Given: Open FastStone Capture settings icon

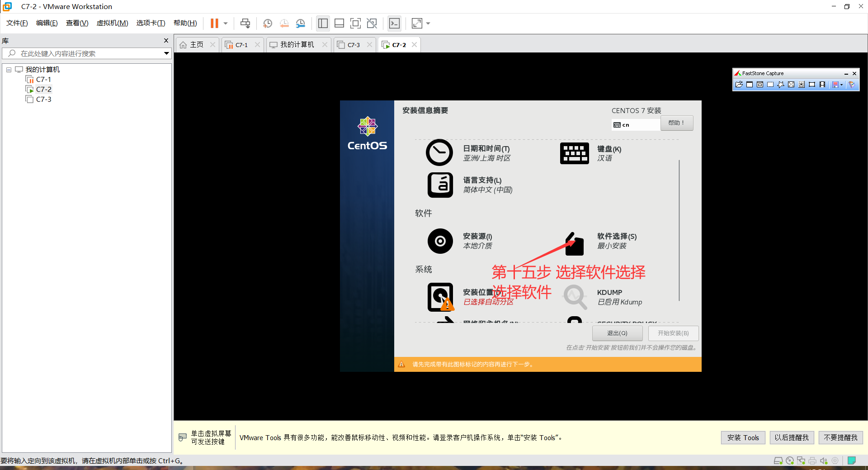Looking at the screenshot, I should coord(852,85).
